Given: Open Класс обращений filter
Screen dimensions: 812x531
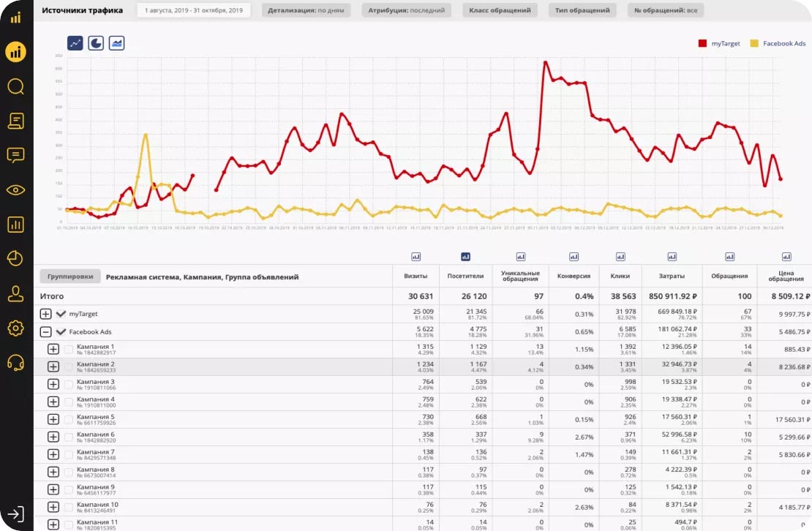Looking at the screenshot, I should (x=500, y=10).
